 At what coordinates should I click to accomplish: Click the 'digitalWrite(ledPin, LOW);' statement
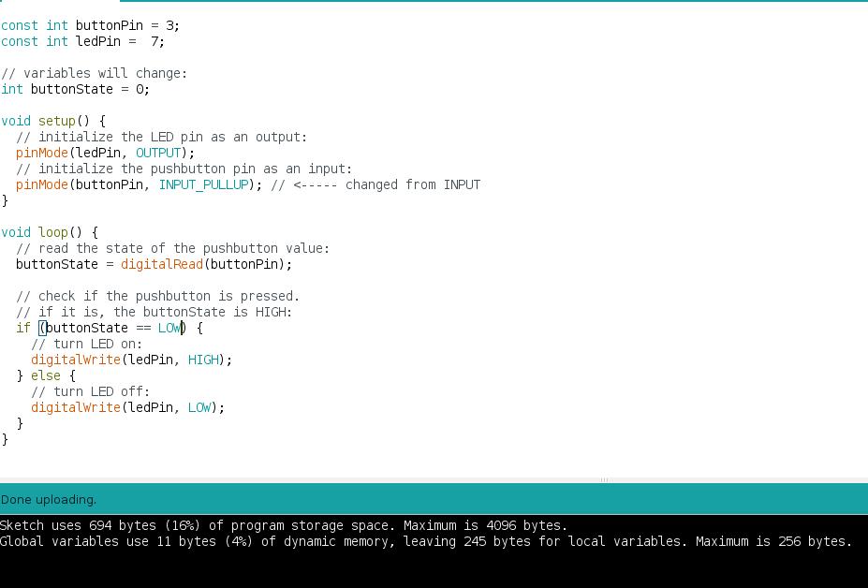pyautogui.click(x=128, y=408)
